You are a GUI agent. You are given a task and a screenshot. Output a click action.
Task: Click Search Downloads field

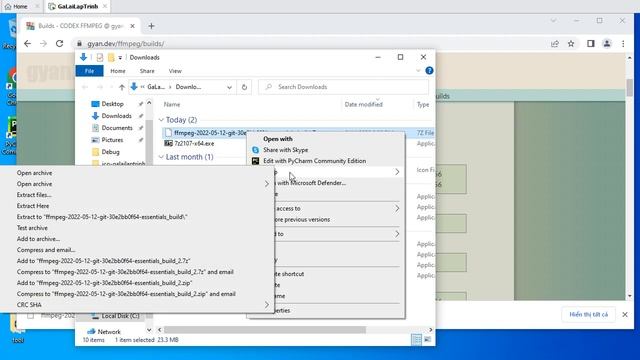(344, 87)
